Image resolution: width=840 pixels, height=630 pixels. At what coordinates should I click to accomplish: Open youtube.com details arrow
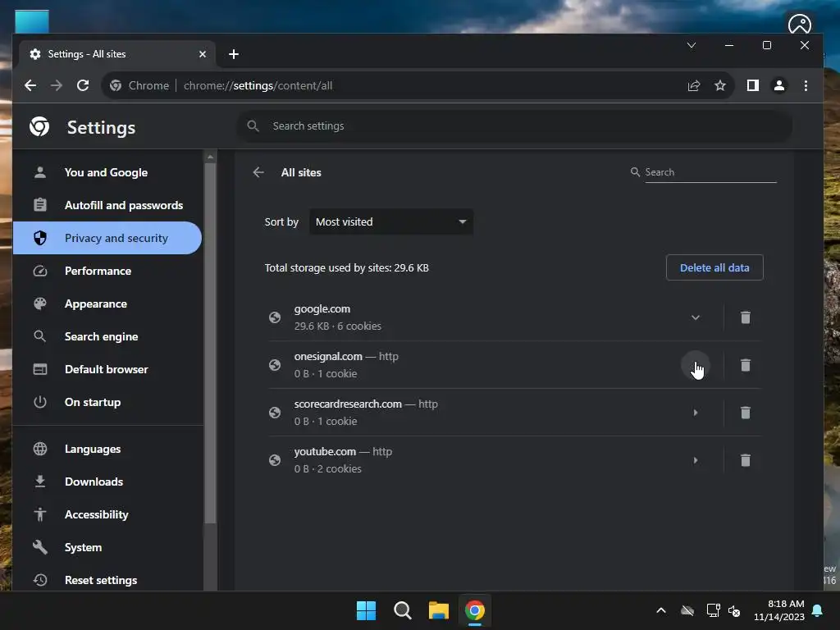click(x=696, y=460)
